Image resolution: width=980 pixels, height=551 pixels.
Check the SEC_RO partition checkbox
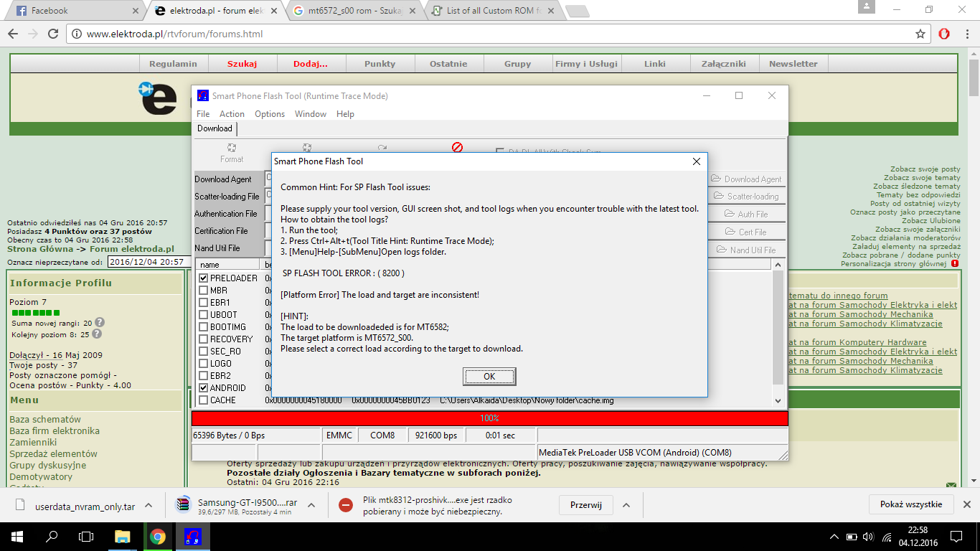coord(204,352)
